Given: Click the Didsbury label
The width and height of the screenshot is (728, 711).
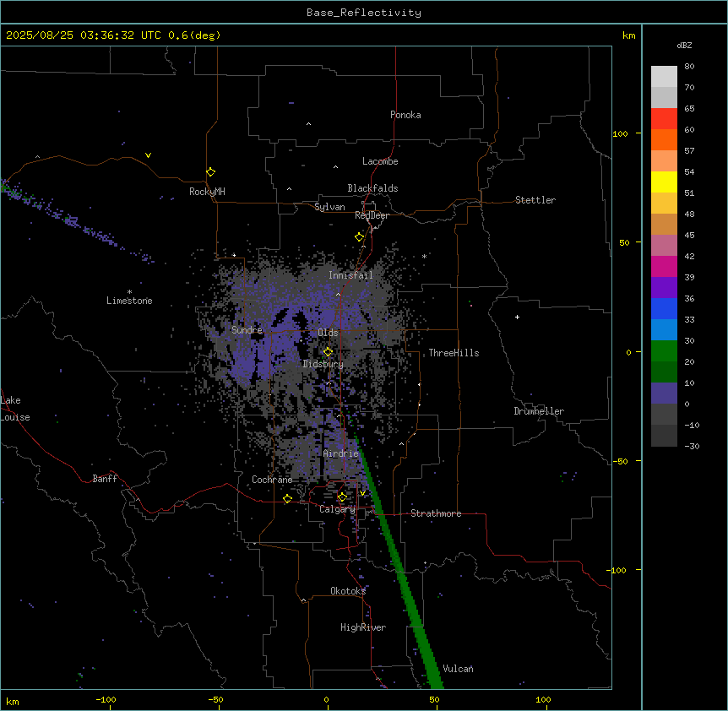Looking at the screenshot, I should click(x=323, y=364).
